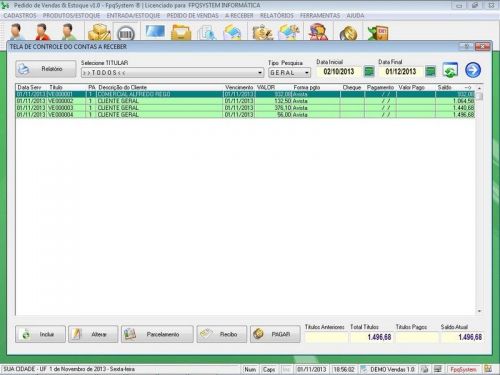Click the rightmost status bar yellow icon
This screenshot has height=375, width=500.
click(x=488, y=369)
